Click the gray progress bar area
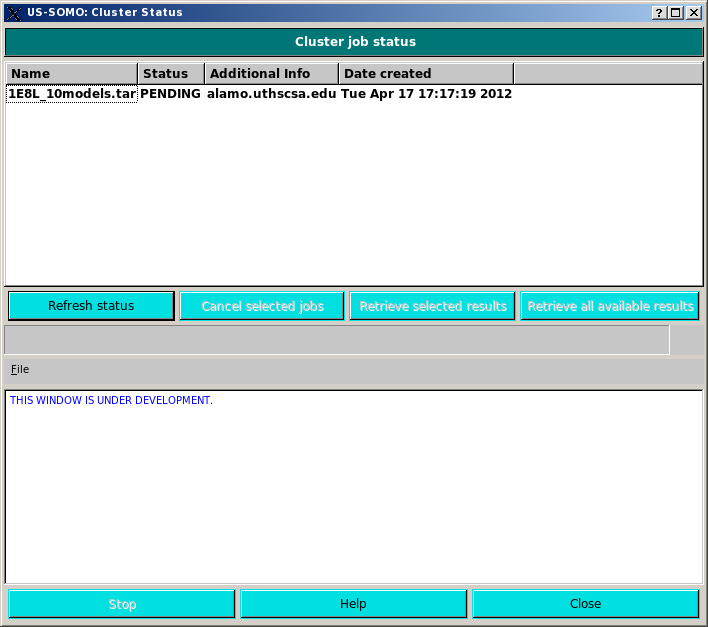 [x=337, y=340]
